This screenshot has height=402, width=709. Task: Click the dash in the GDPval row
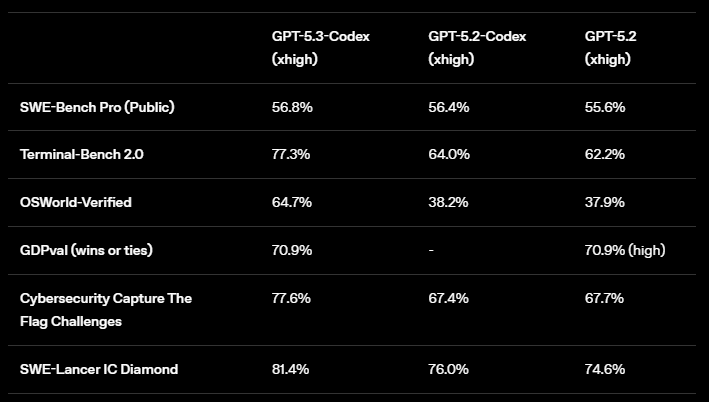tap(431, 251)
